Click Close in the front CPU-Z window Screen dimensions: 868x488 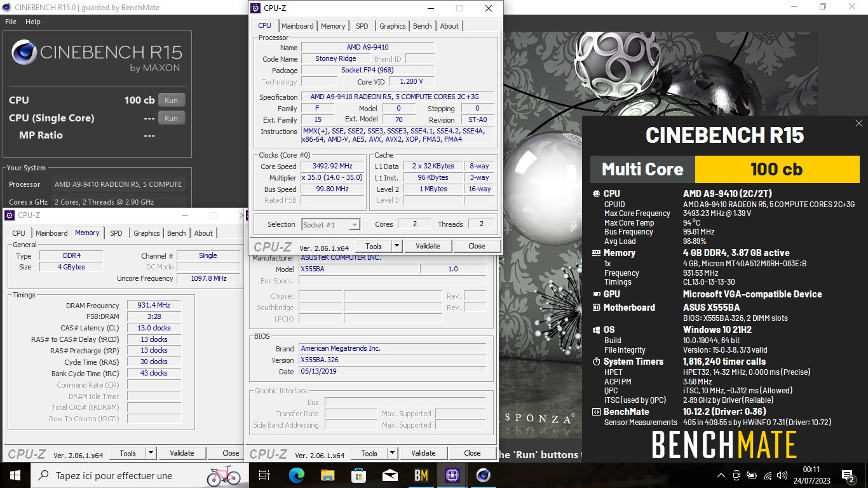tap(477, 246)
